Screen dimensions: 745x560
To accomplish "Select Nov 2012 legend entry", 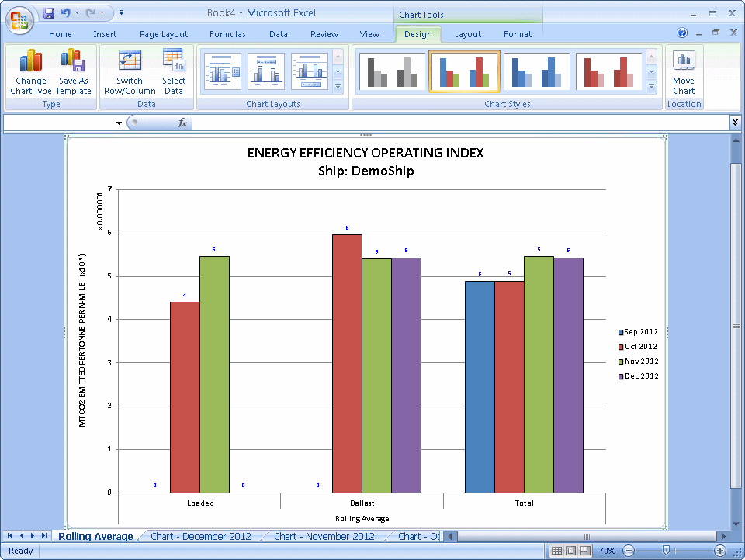I will [638, 361].
